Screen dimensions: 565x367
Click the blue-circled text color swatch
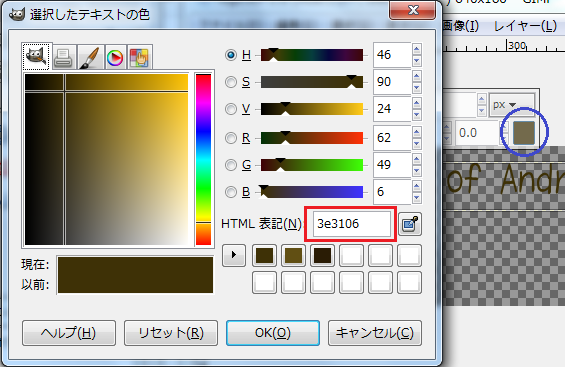(x=524, y=133)
